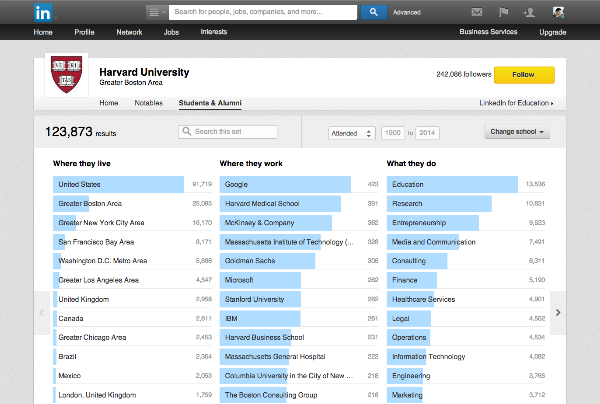This screenshot has width=600, height=404.
Task: Filter by Research field bar
Action: tap(466, 204)
